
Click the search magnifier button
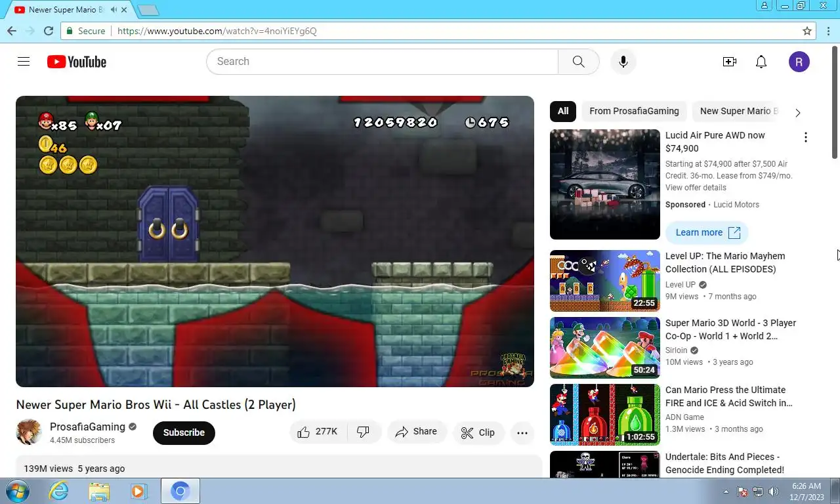tap(578, 62)
